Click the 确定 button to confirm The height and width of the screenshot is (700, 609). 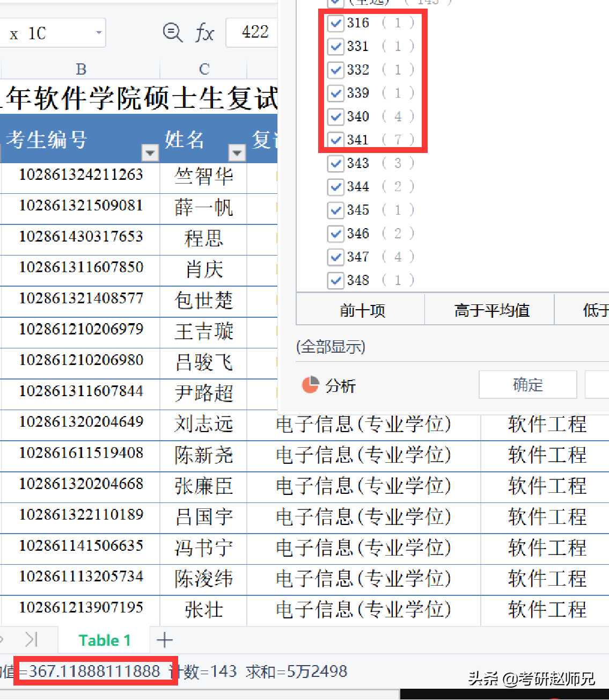pos(527,384)
